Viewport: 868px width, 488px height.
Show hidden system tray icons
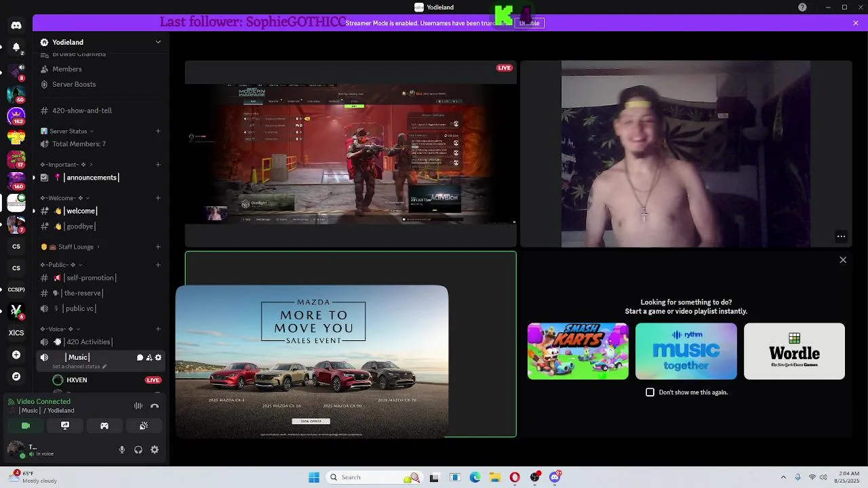pyautogui.click(x=783, y=477)
